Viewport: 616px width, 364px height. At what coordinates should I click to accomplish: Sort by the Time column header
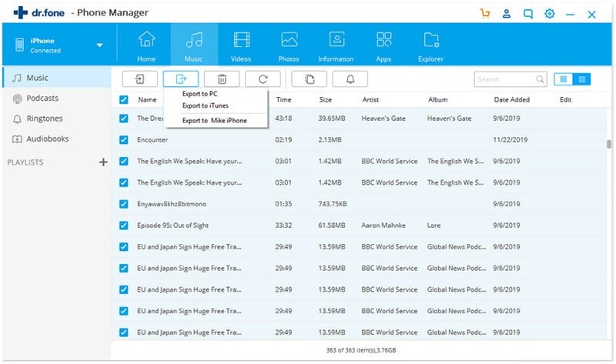283,100
